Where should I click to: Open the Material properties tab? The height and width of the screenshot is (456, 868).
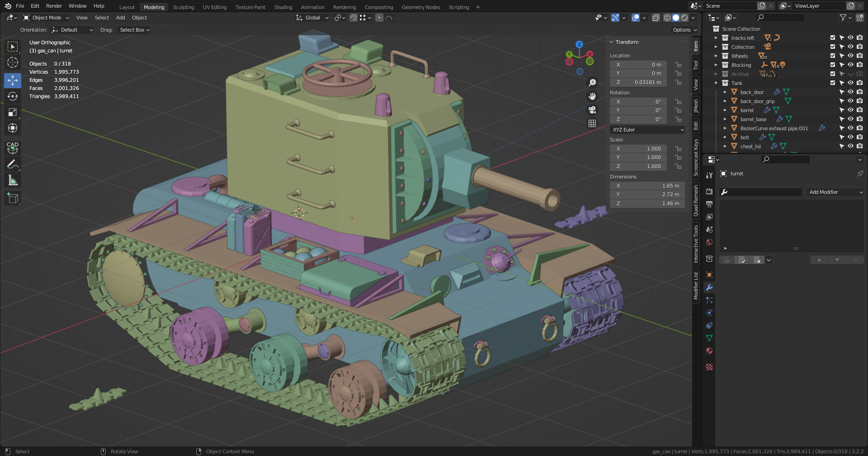coord(709,351)
